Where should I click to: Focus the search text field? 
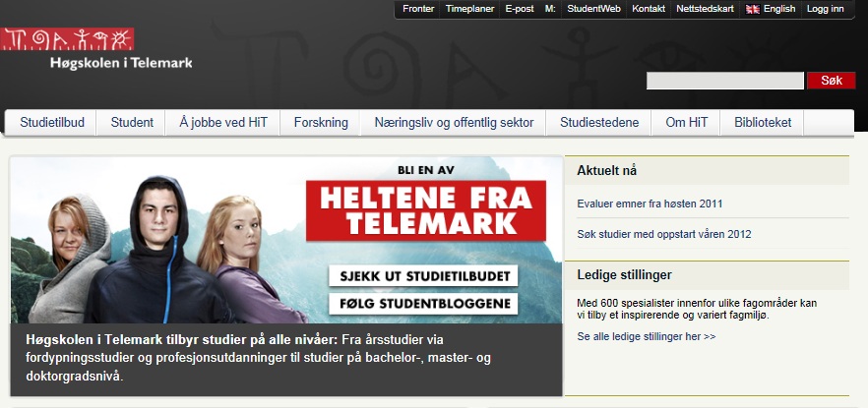pyautogui.click(x=725, y=81)
